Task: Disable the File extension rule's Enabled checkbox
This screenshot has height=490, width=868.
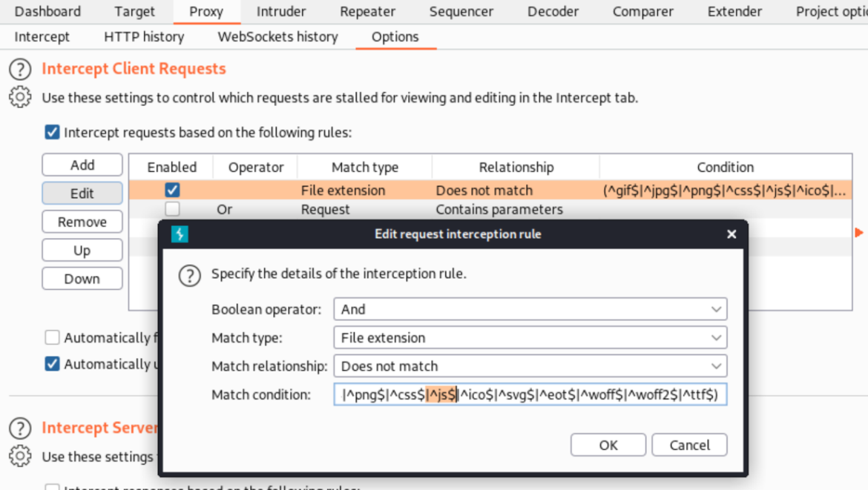Action: coord(172,191)
